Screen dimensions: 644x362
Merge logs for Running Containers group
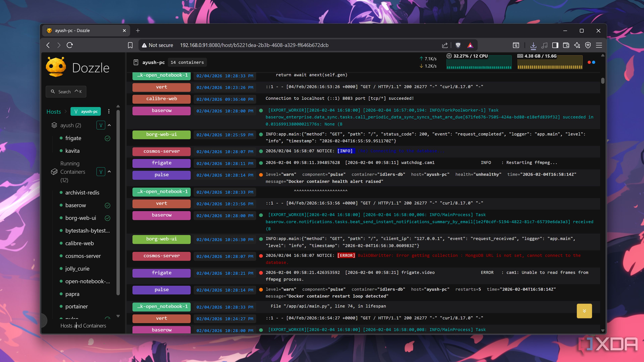[x=101, y=172]
